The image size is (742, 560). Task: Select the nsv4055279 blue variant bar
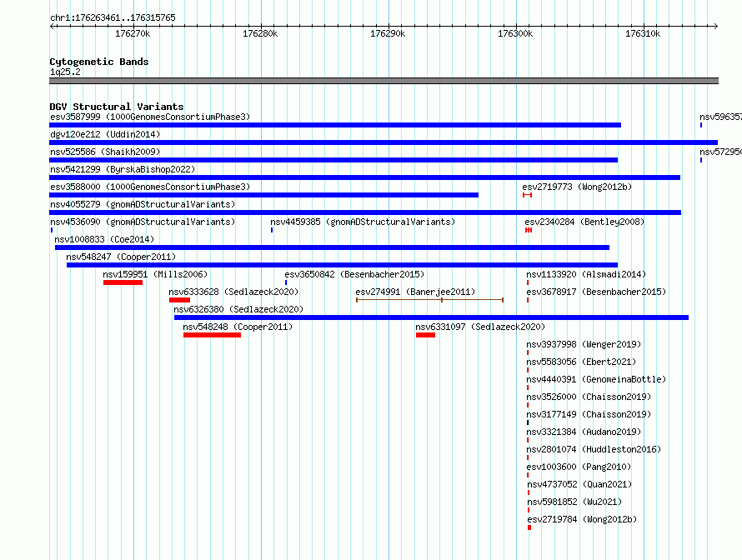(x=365, y=212)
